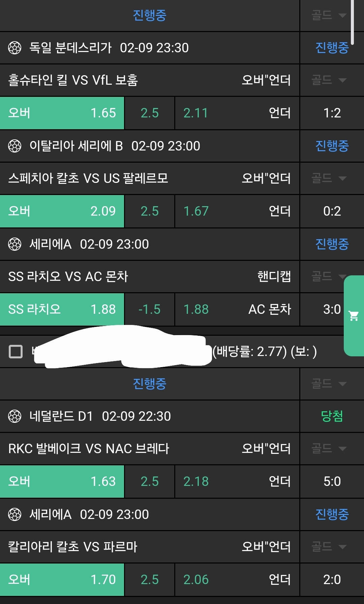Screen dimensions: 364x604
Task: Open the green shopping cart icon
Action: pos(354,316)
